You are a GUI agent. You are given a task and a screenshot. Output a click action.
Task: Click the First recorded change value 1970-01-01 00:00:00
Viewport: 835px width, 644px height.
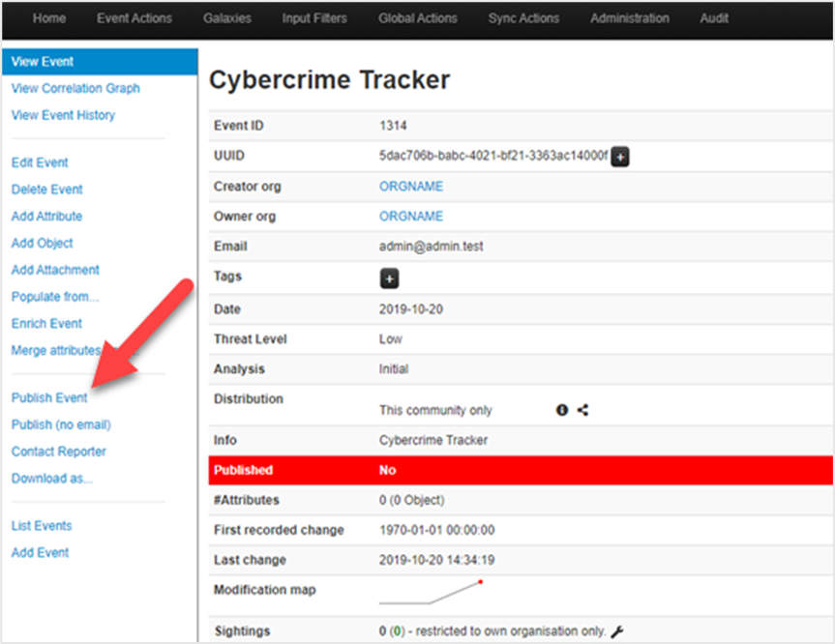tap(436, 530)
